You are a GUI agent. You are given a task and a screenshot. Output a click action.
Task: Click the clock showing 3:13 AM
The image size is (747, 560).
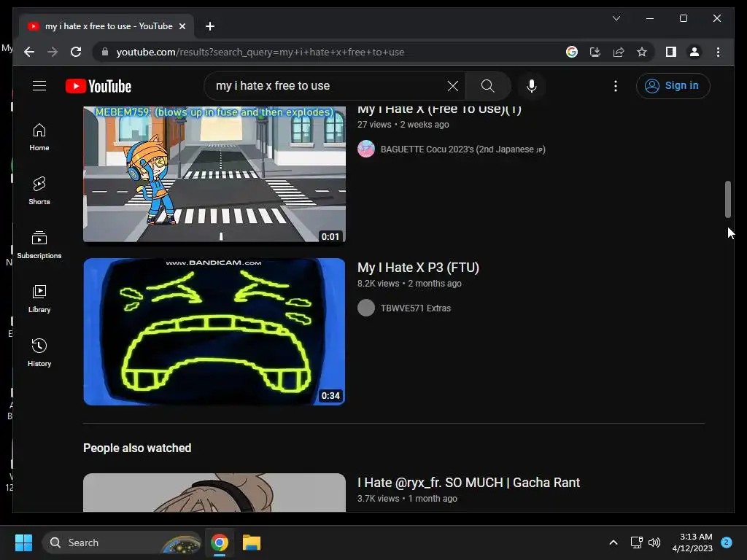click(x=692, y=542)
